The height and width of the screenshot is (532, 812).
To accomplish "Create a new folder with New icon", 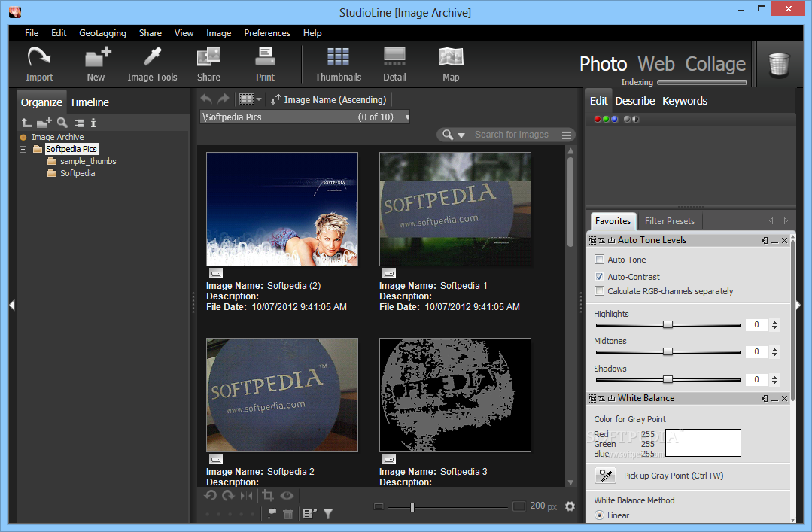I will (x=97, y=64).
